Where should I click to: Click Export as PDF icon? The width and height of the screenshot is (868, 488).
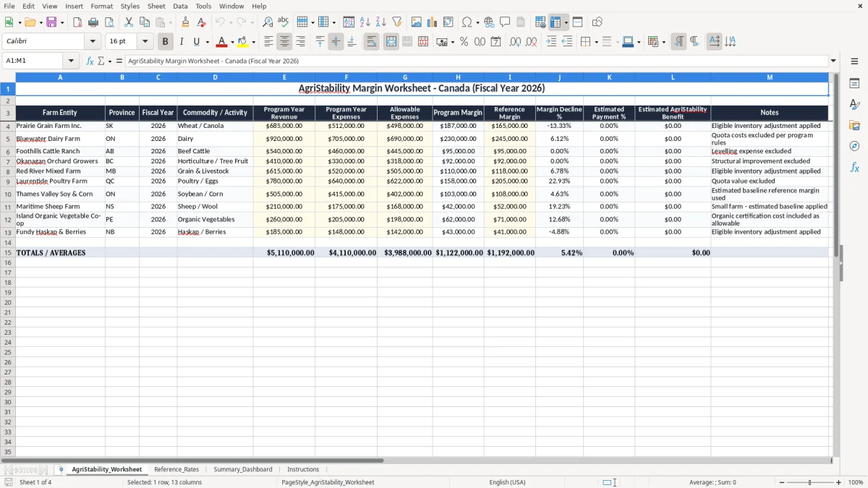(x=77, y=22)
